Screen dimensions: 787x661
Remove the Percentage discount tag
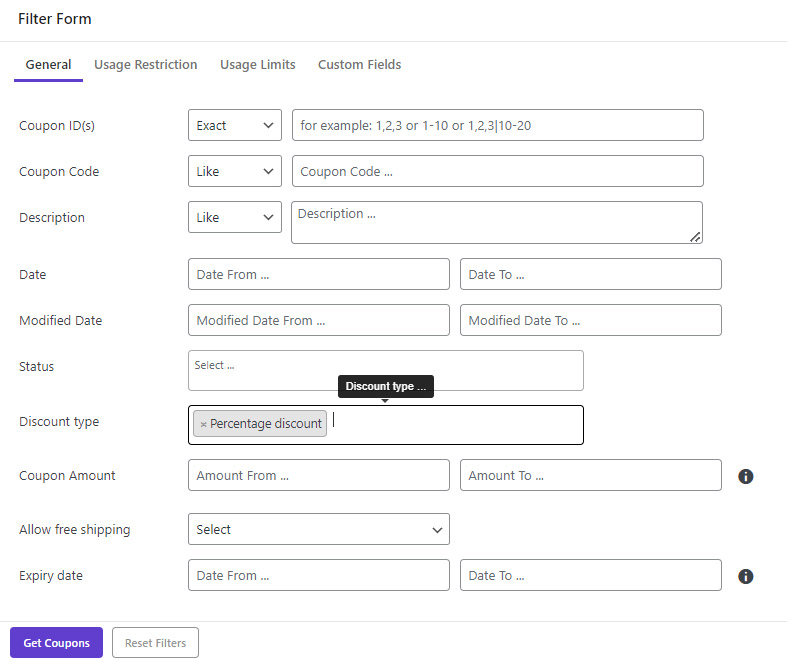click(x=203, y=424)
